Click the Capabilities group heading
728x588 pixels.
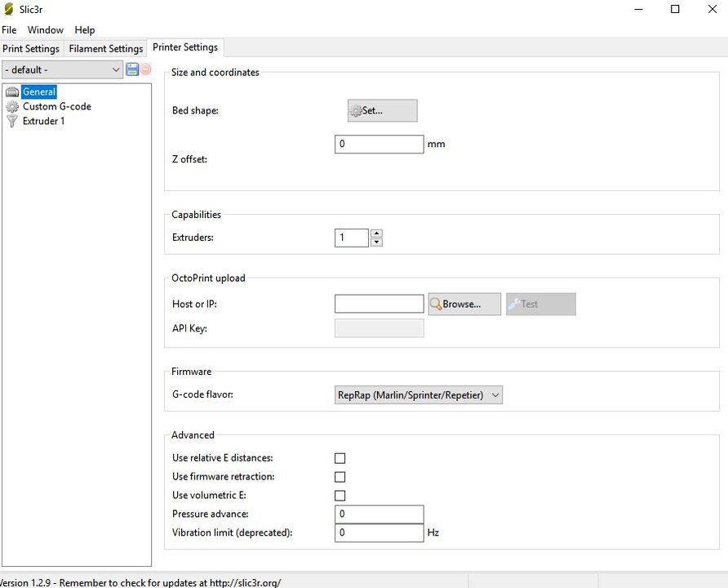coord(196,215)
